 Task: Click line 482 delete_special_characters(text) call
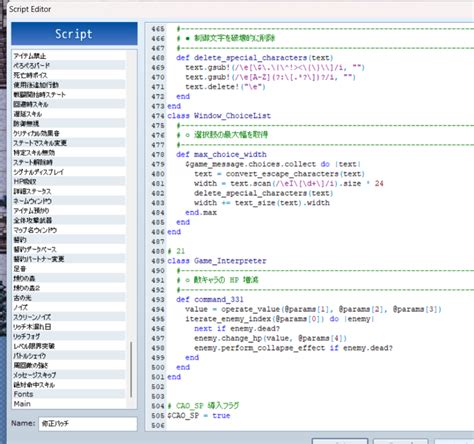264,193
